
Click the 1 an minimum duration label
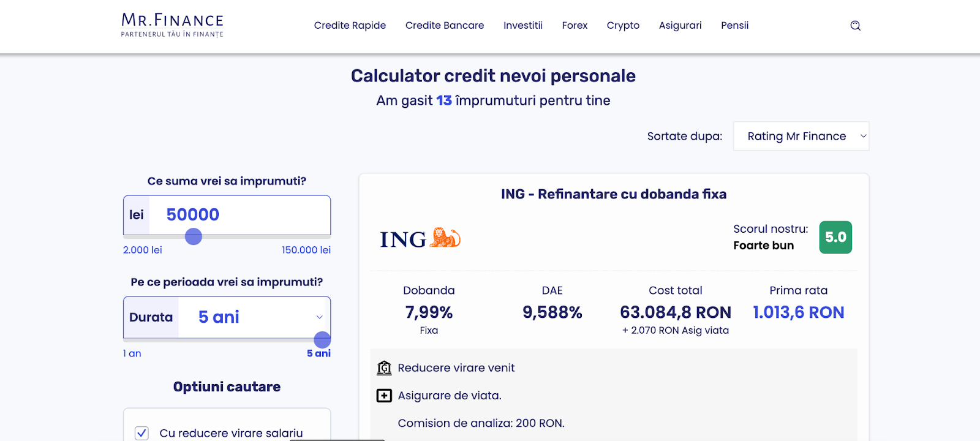pyautogui.click(x=132, y=353)
